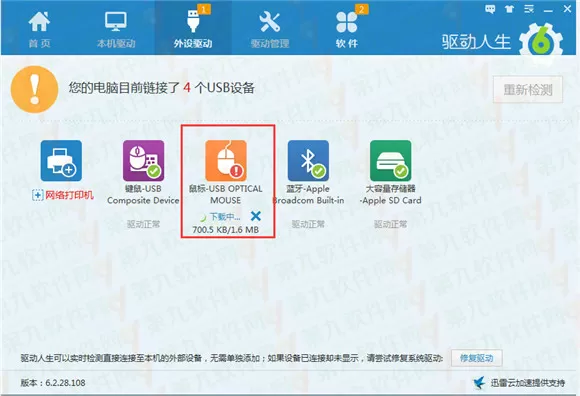Viewport: 580px width, 396px height.
Task: Click the version 6.2.28.108 text
Action: (x=53, y=383)
